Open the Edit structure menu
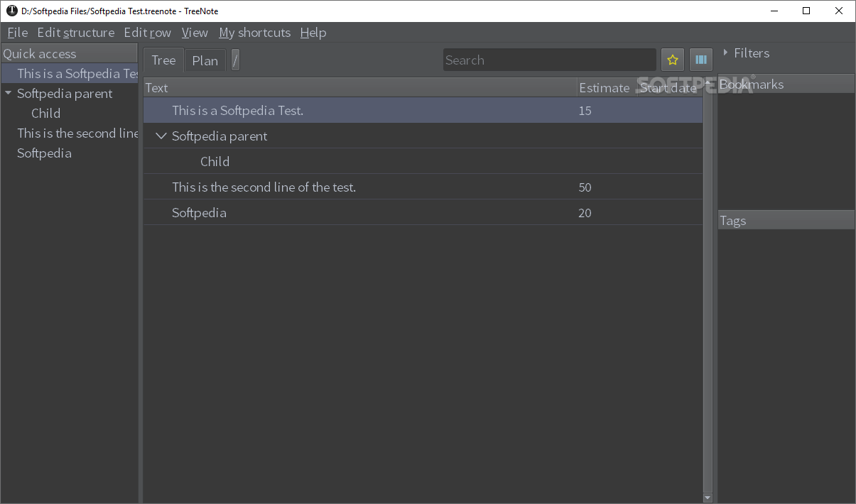The image size is (856, 504). coord(76,33)
